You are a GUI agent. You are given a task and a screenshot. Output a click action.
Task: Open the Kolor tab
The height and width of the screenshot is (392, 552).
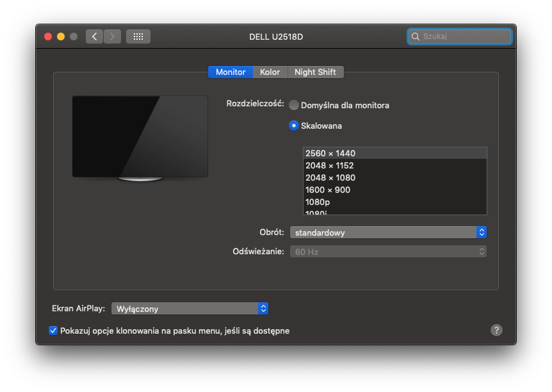(270, 72)
